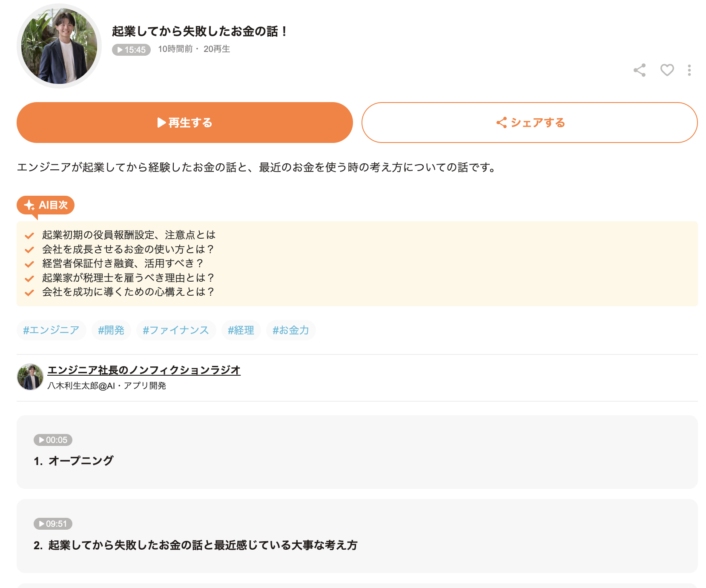This screenshot has width=706, height=588.
Task: Click the 15:45 duration play badge
Action: [x=131, y=50]
